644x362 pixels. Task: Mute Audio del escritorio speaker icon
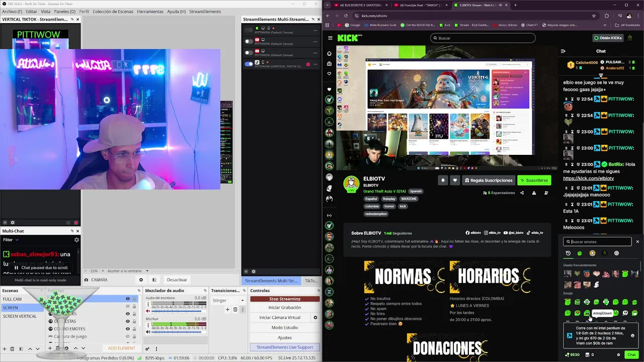tap(148, 311)
